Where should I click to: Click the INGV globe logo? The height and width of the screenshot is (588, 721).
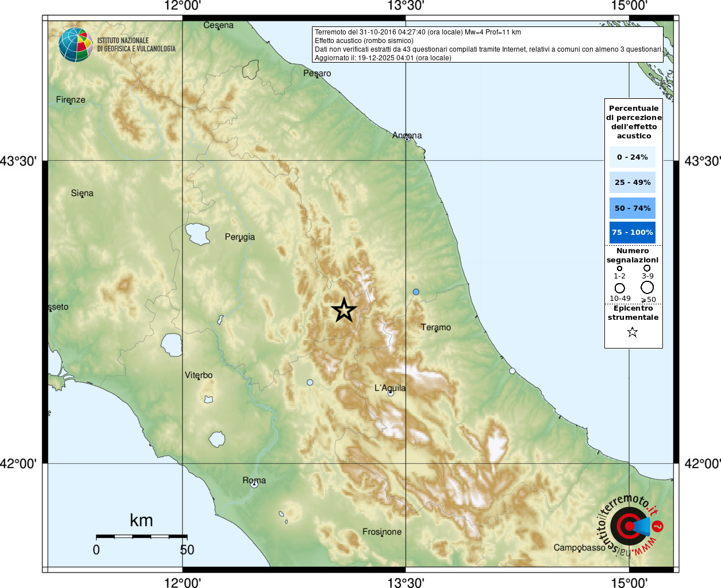click(x=76, y=45)
